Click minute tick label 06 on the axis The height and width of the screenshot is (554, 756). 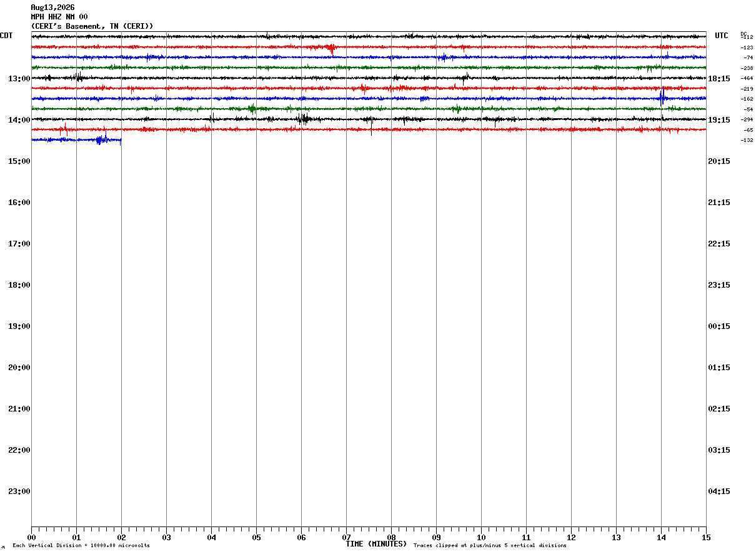(x=301, y=538)
